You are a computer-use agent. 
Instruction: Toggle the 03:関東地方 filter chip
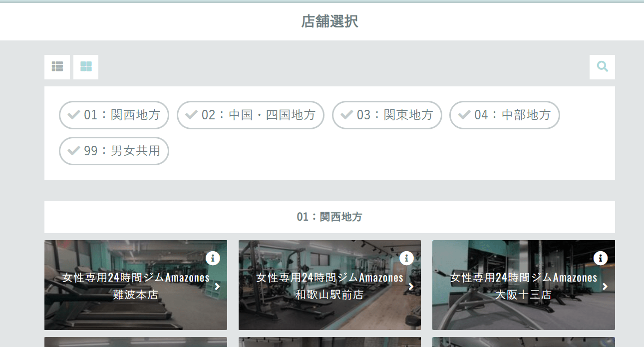click(387, 115)
